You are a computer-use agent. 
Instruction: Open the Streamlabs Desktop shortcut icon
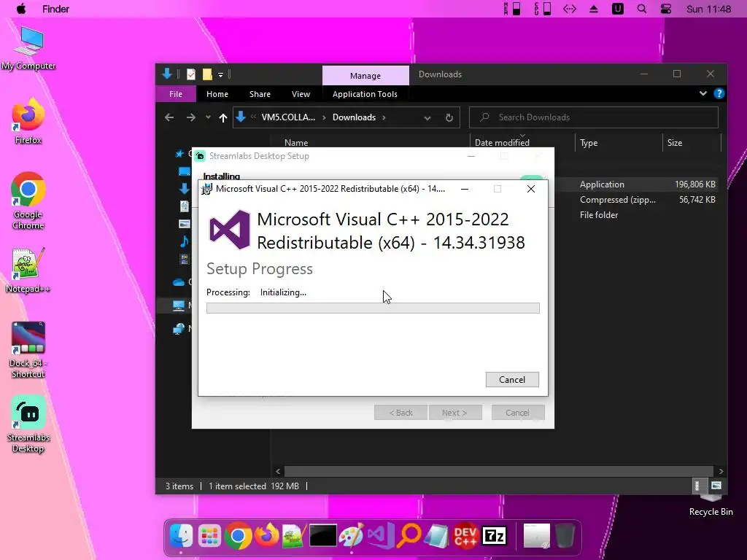(x=28, y=424)
